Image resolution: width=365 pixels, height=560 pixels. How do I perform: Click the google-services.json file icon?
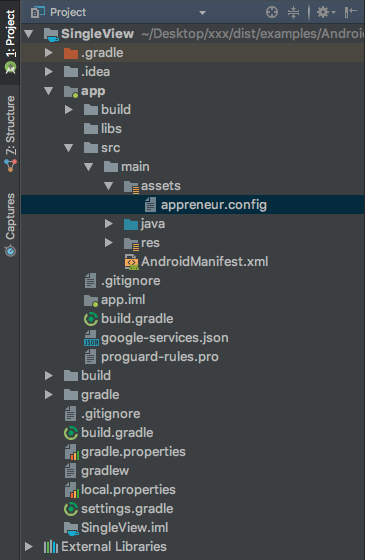(91, 338)
